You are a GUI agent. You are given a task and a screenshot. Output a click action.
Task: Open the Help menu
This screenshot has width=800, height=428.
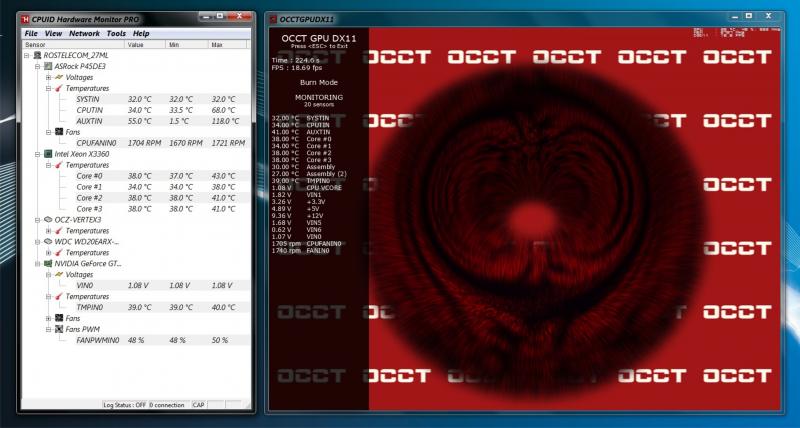tap(141, 34)
